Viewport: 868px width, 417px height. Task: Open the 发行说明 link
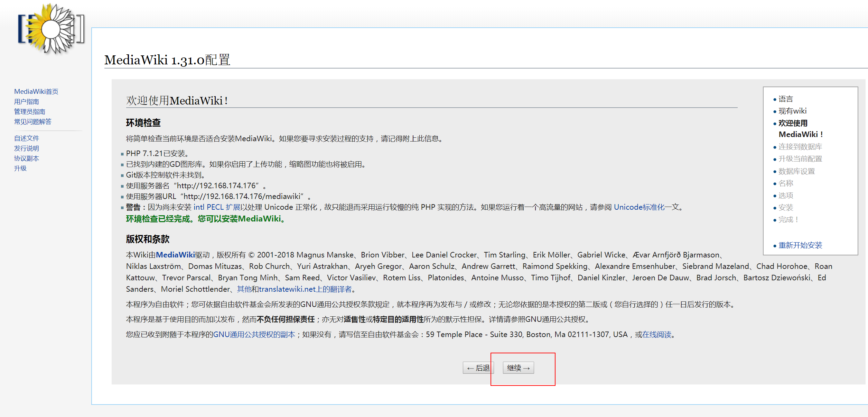coord(26,148)
